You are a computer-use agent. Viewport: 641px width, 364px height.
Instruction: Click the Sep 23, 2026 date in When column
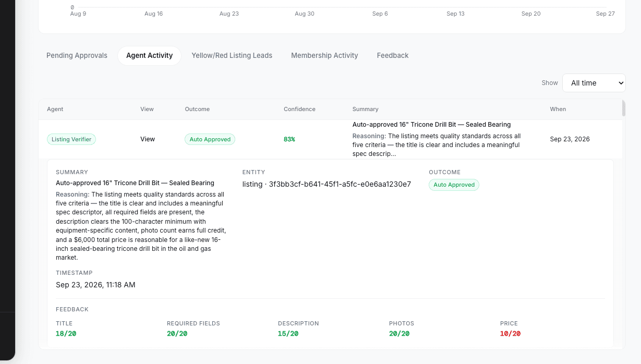570,139
